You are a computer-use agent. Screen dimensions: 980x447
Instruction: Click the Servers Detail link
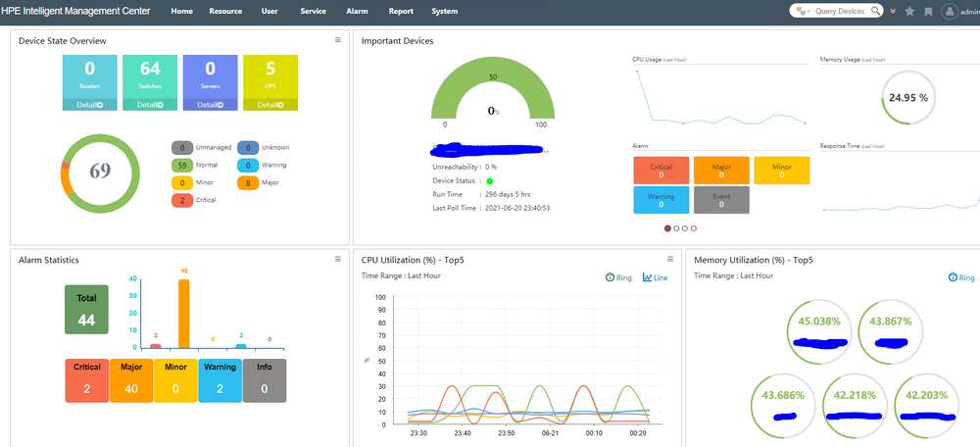[211, 105]
